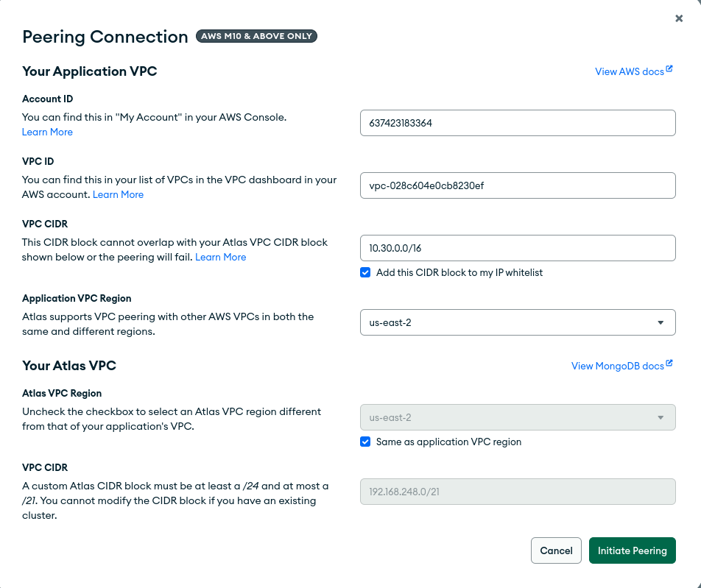The image size is (701, 588).
Task: Click the Cancel button
Action: click(556, 550)
